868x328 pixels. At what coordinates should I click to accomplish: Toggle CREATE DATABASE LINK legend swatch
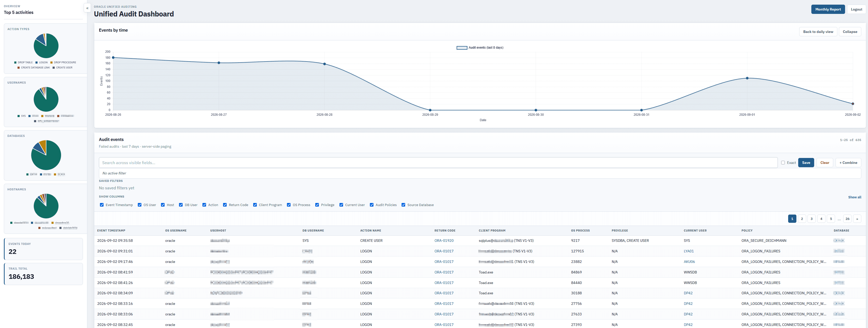tap(19, 68)
